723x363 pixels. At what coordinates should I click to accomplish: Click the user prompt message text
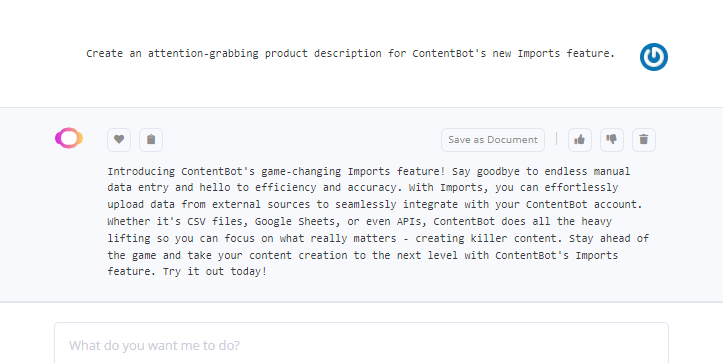tap(350, 54)
